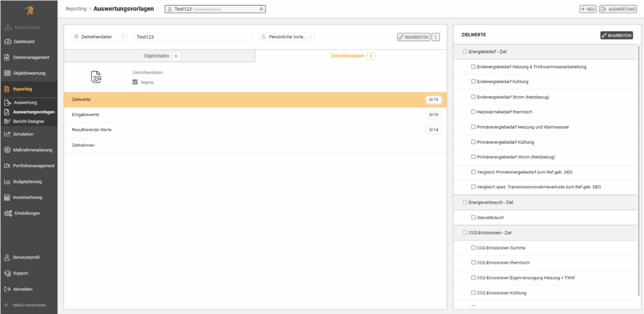
Task: Switch to the Objektdaten tab
Action: 159,56
